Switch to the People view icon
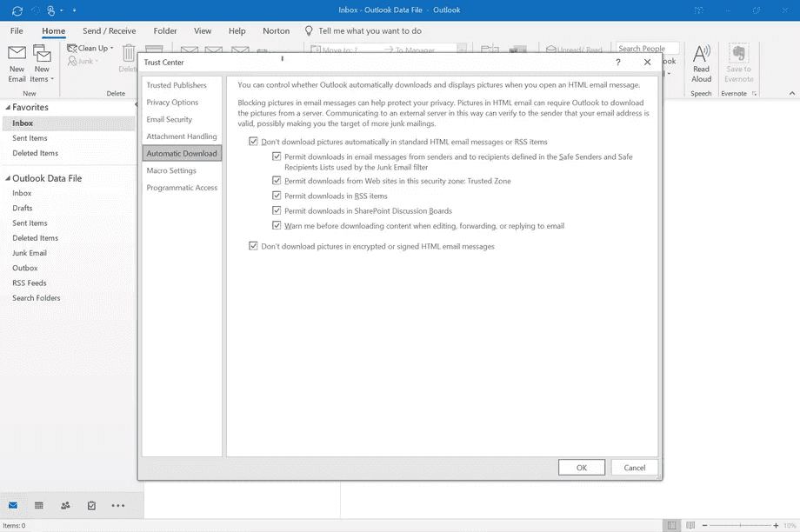Screen dimensions: 800x532 coord(65,505)
